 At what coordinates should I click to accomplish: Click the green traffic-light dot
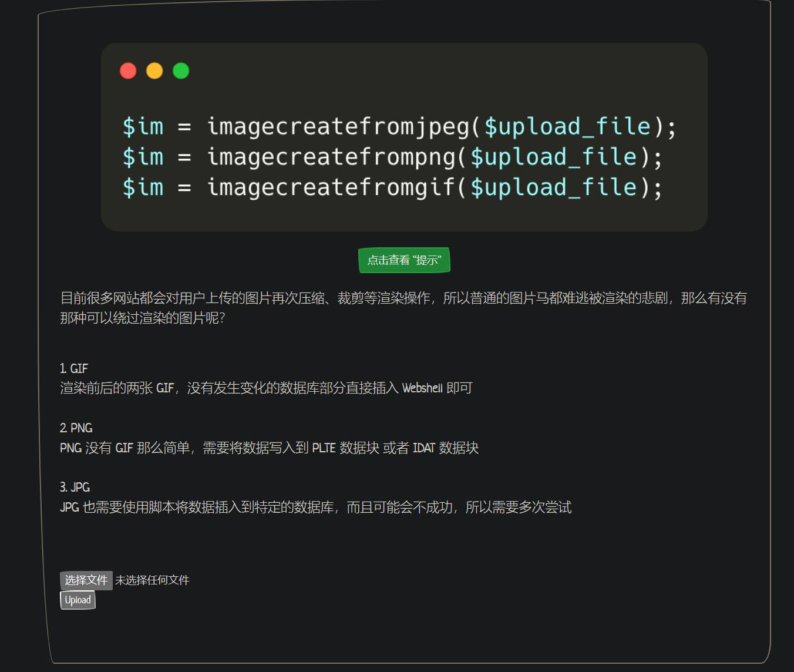(181, 70)
